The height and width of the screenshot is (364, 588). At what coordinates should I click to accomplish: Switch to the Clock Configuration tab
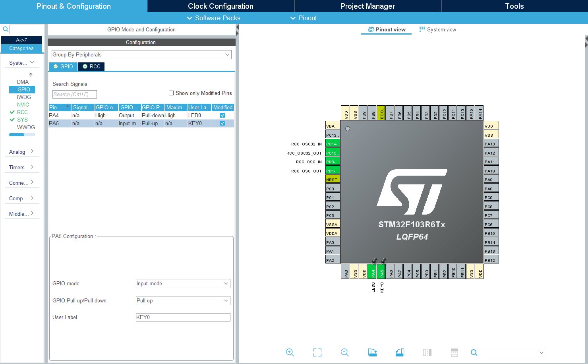coord(220,6)
